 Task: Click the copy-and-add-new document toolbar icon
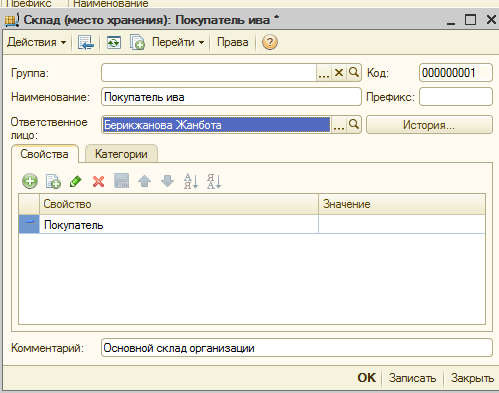(137, 43)
